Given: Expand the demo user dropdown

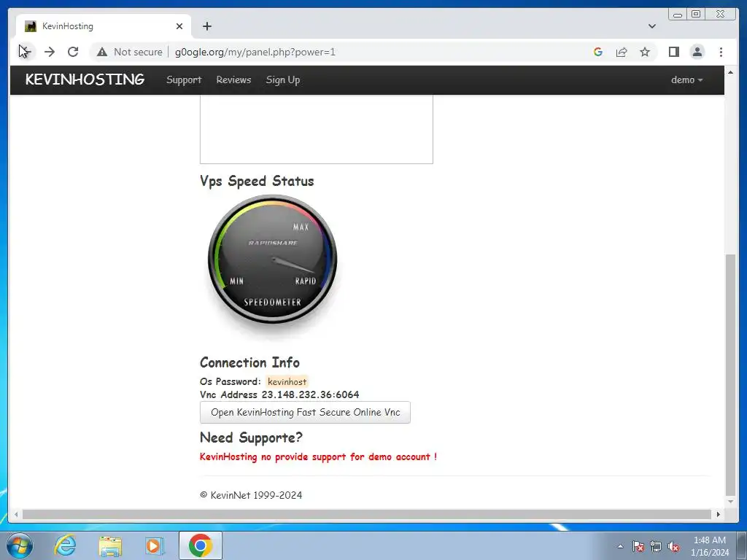Looking at the screenshot, I should (x=686, y=80).
